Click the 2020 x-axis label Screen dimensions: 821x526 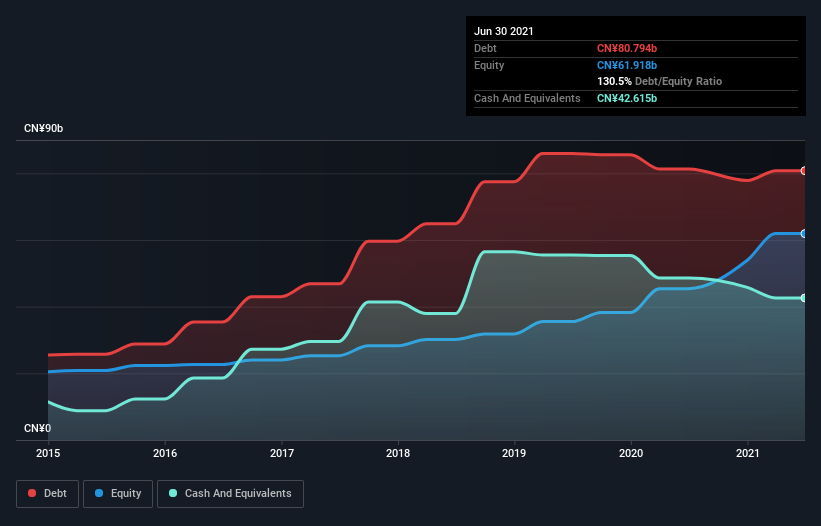(x=631, y=453)
